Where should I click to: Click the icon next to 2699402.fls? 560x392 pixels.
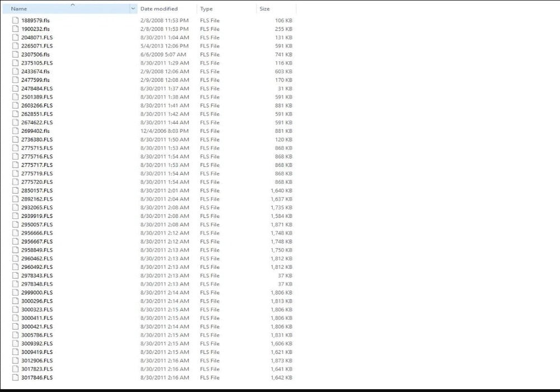point(16,131)
